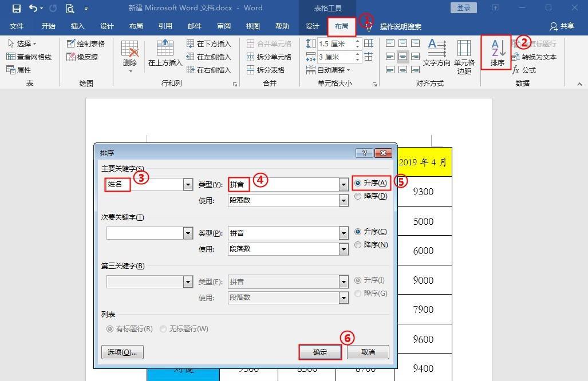Insert a column to the right (在右侧插入)
Image resolution: width=588 pixels, height=381 pixels.
(x=208, y=70)
